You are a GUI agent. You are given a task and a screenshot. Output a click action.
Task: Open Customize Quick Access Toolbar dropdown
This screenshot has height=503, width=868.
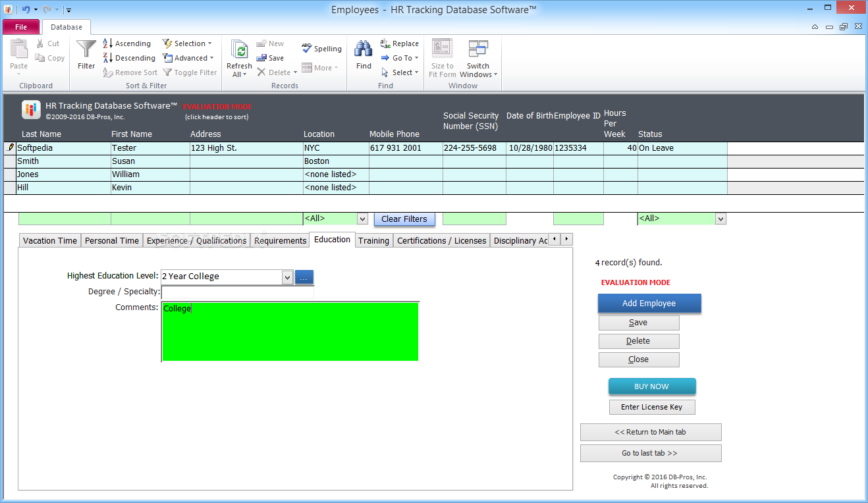68,10
